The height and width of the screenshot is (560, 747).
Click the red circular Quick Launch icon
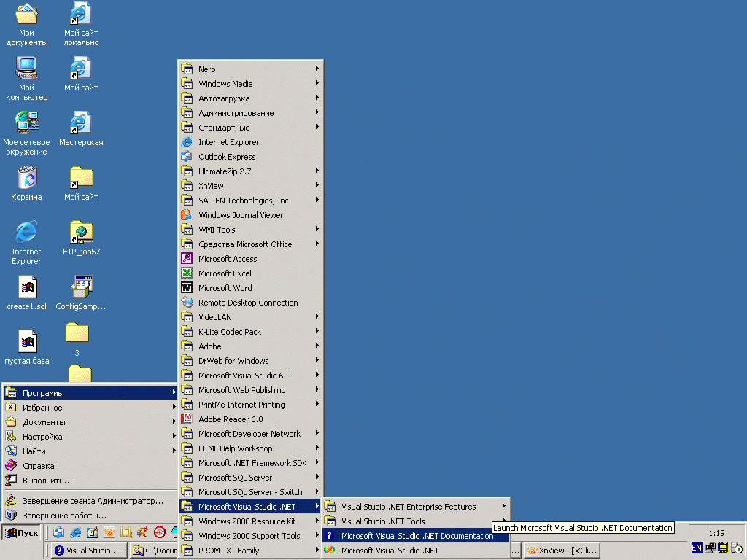pos(160,532)
